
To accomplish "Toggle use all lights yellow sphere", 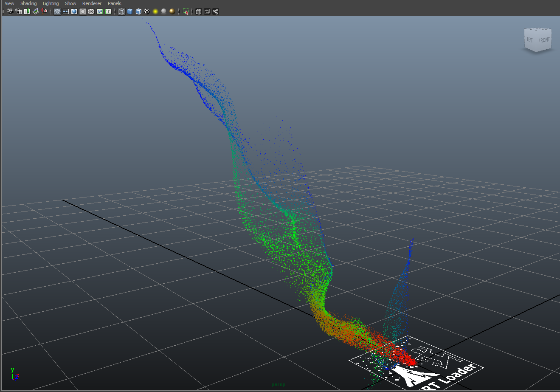I will (155, 11).
